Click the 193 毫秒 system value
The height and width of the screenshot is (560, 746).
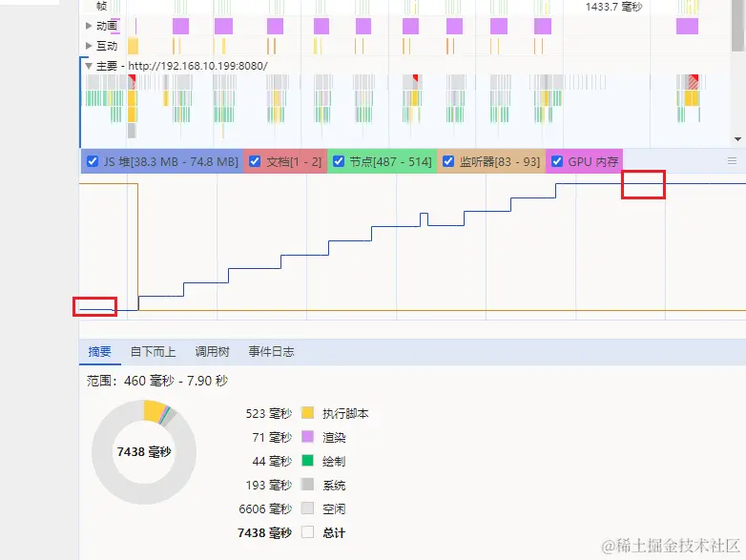tap(269, 485)
